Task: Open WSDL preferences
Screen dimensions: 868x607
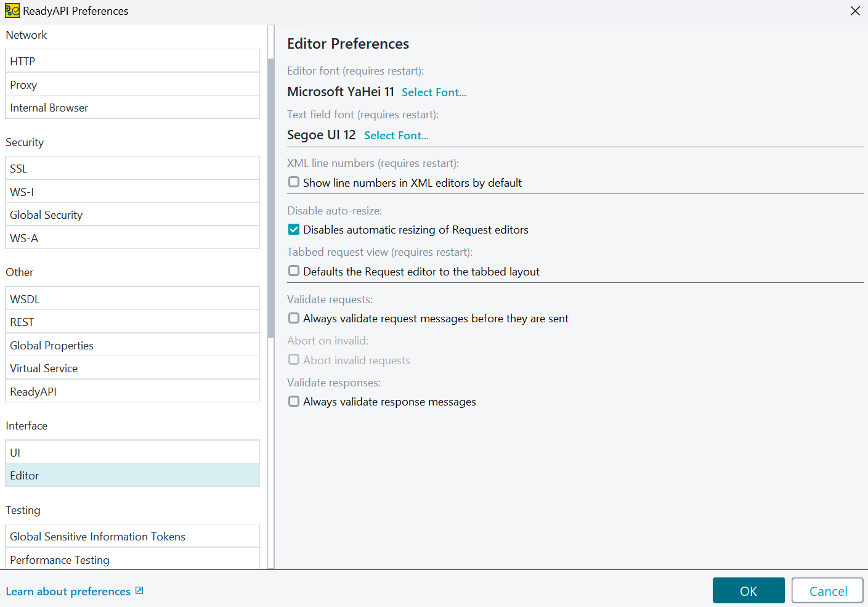Action: click(132, 298)
